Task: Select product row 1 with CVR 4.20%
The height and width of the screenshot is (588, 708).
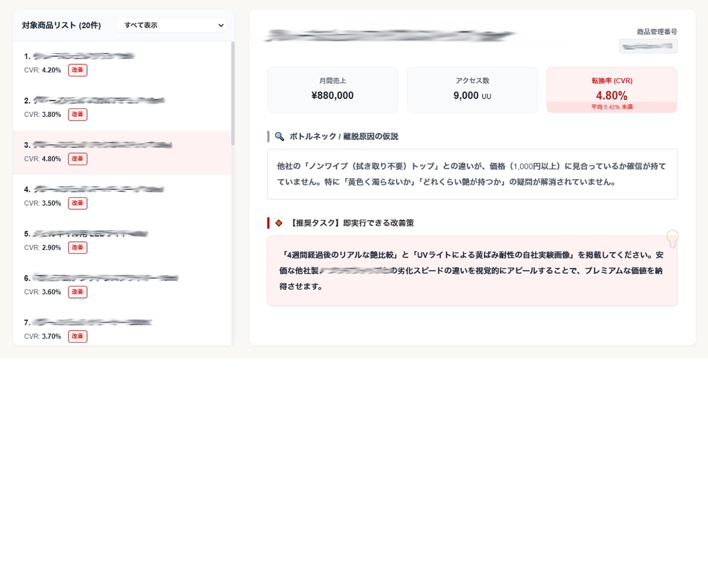Action: coord(122,64)
